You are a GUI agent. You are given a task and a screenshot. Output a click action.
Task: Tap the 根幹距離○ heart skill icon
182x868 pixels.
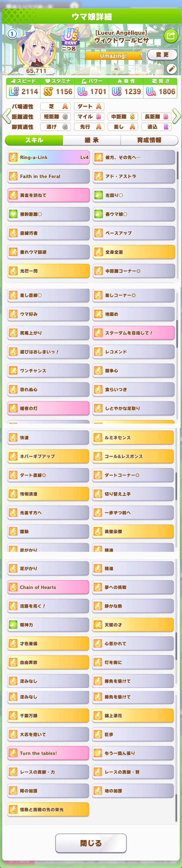tap(13, 214)
